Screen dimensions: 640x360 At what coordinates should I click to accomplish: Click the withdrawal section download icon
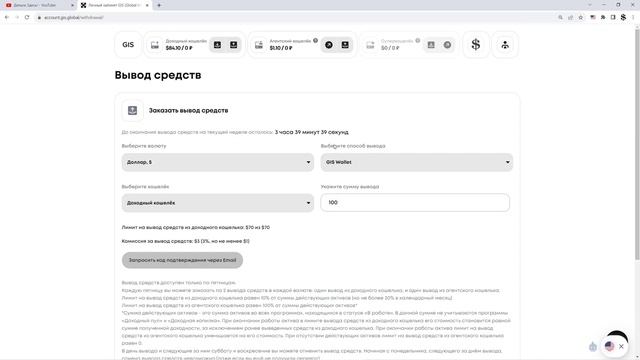coord(132,110)
